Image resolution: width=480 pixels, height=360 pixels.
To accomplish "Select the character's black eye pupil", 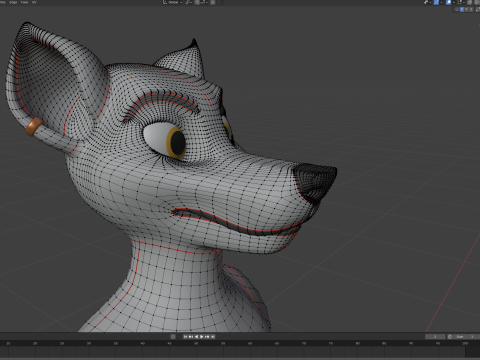I will pos(178,143).
